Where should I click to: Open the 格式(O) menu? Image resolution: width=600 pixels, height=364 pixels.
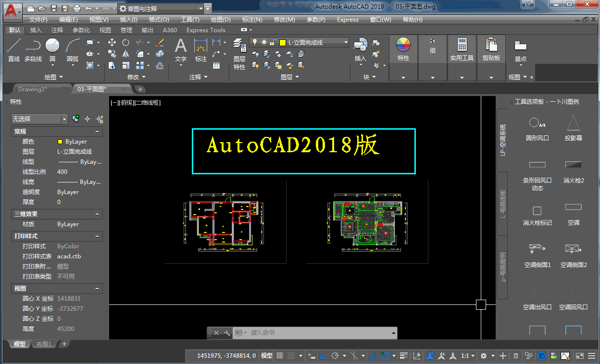(159, 20)
